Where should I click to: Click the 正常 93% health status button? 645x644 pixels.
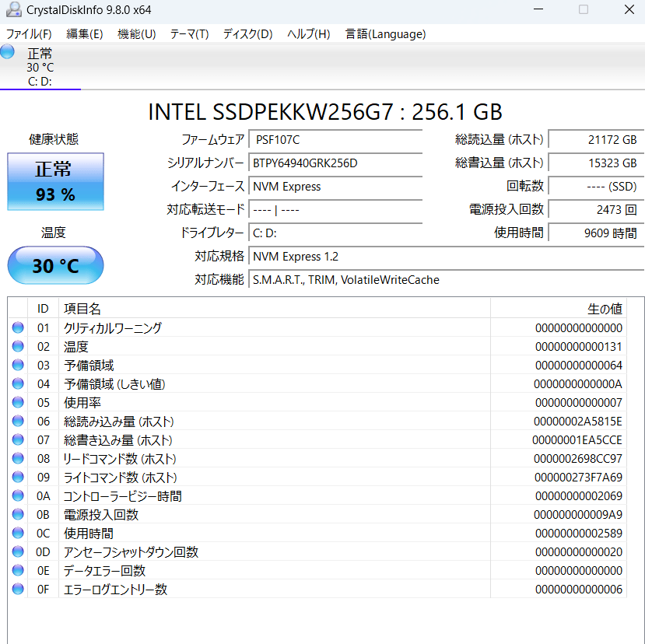click(x=55, y=182)
